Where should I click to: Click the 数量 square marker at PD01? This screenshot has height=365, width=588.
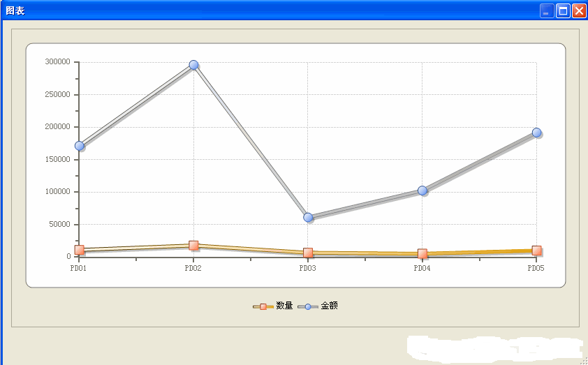79,250
